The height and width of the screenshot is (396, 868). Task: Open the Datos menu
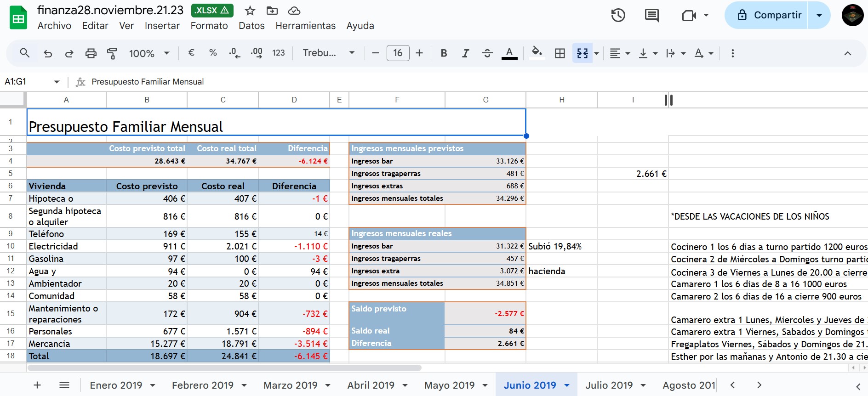coord(251,26)
